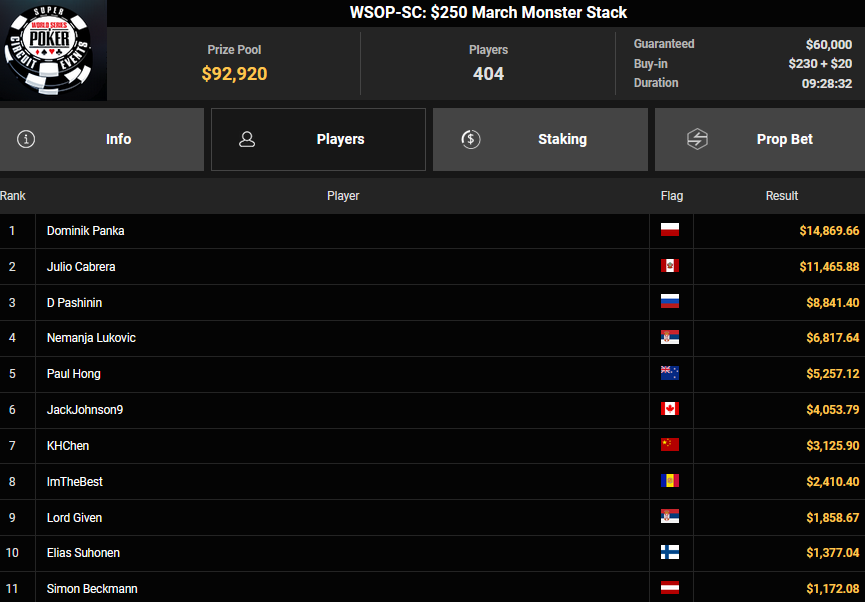Click KHChen's China flag icon
Viewport: 865px width, 602px height.
coord(670,445)
